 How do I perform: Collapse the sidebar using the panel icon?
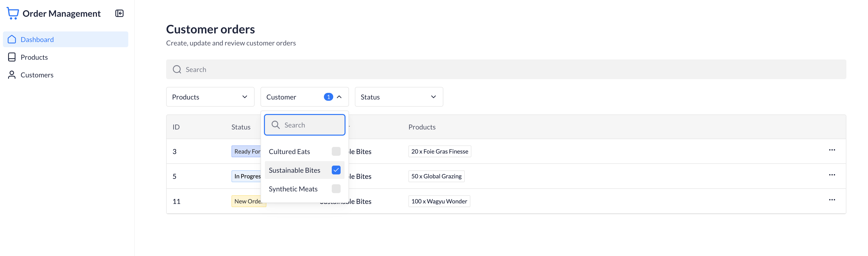119,13
